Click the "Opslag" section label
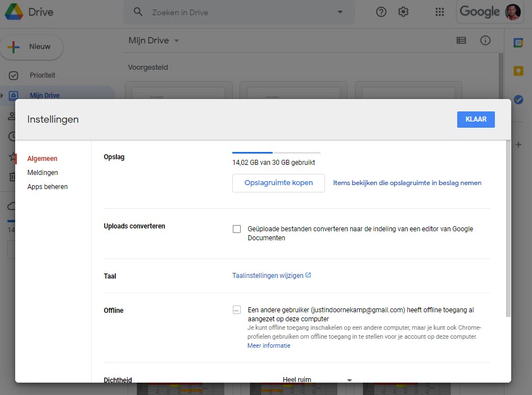 point(114,157)
